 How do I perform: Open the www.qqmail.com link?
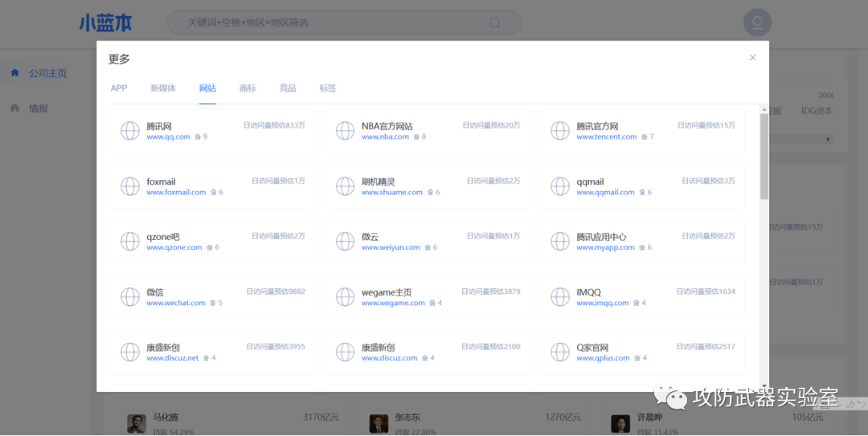pyautogui.click(x=606, y=192)
